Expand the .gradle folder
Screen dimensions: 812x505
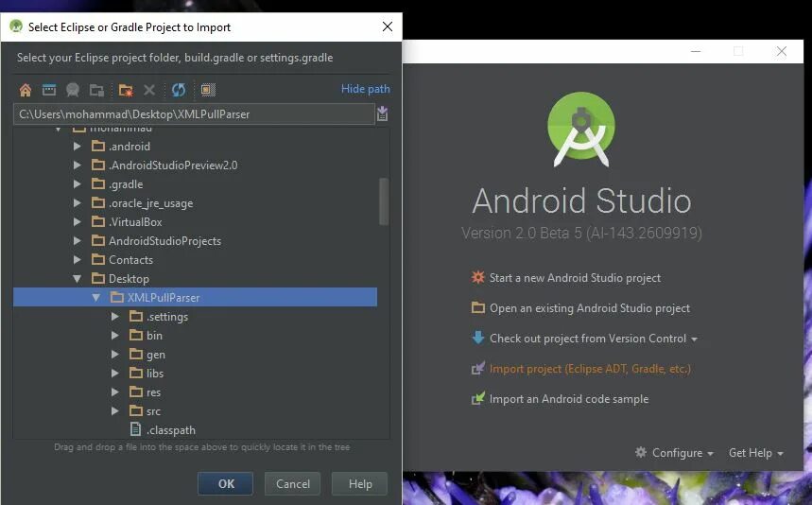[78, 183]
